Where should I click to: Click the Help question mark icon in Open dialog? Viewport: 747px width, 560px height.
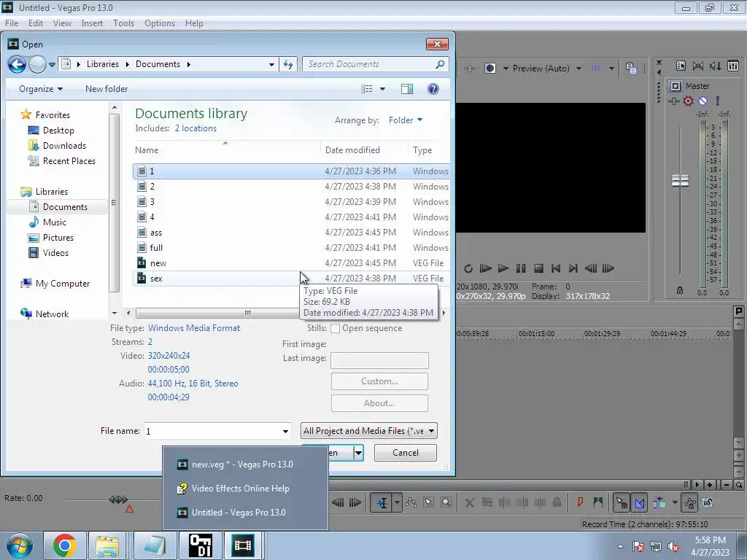click(433, 89)
